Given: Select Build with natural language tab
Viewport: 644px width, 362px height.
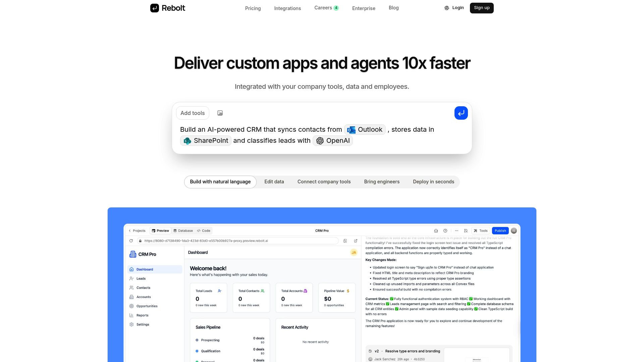Looking at the screenshot, I should 220,182.
